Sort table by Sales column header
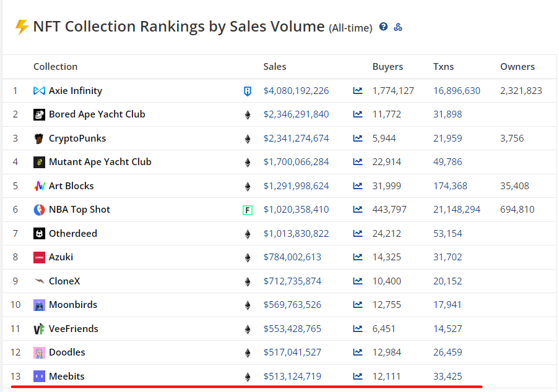 (x=275, y=67)
